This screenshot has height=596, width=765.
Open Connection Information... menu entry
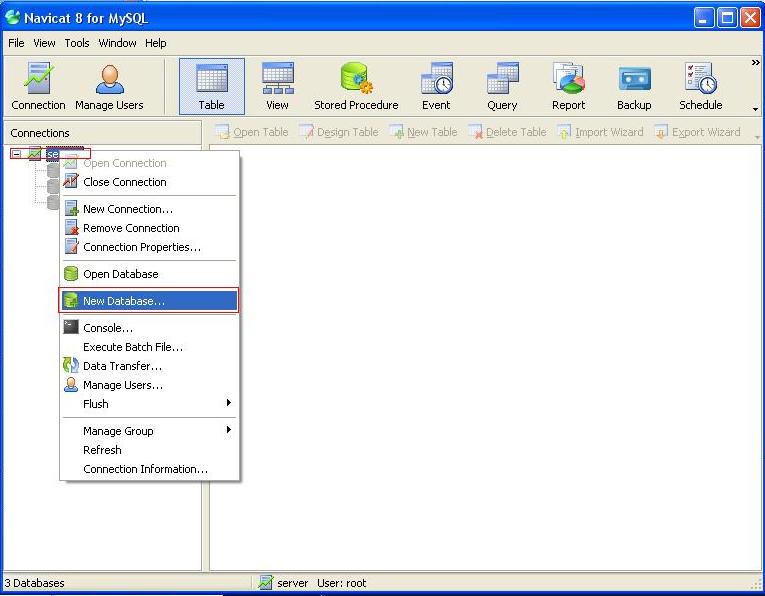pyautogui.click(x=149, y=469)
